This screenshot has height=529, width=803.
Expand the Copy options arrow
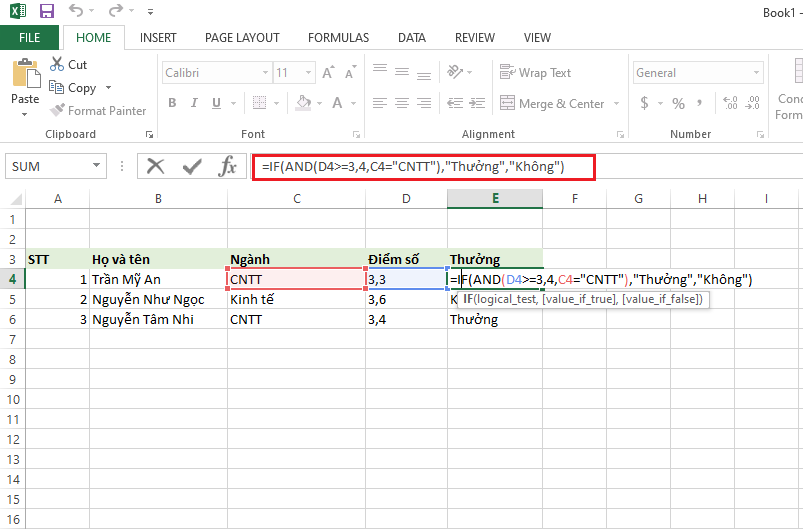(109, 88)
